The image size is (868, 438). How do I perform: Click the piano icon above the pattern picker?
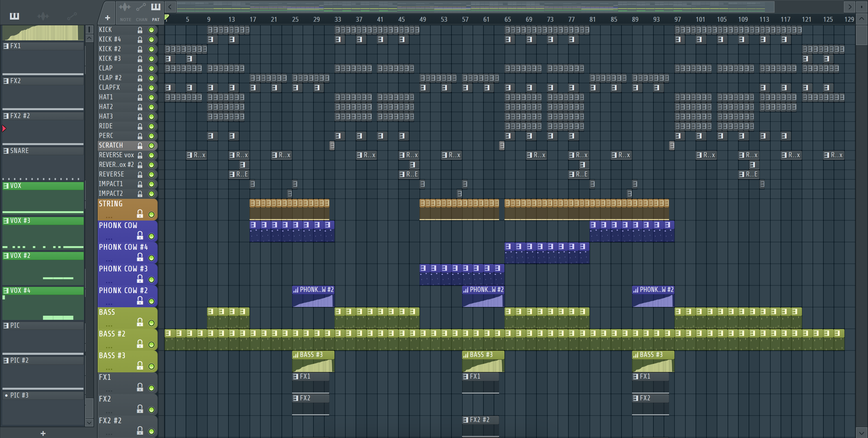tap(14, 16)
